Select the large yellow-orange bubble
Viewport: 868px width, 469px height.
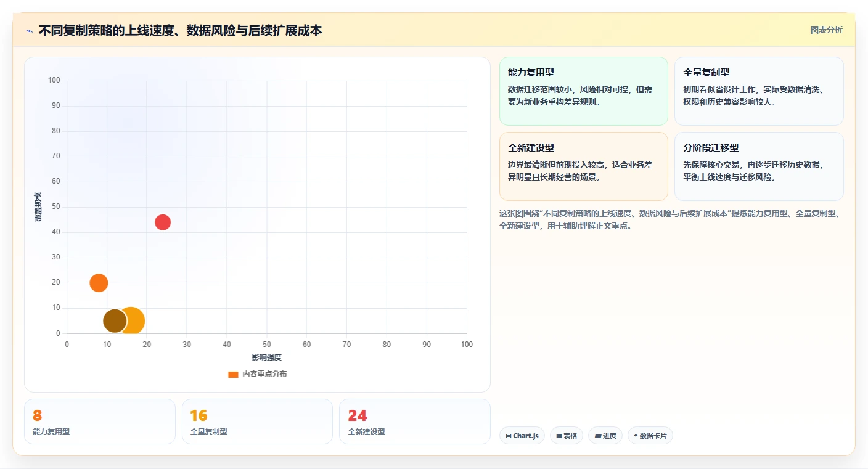click(x=133, y=321)
